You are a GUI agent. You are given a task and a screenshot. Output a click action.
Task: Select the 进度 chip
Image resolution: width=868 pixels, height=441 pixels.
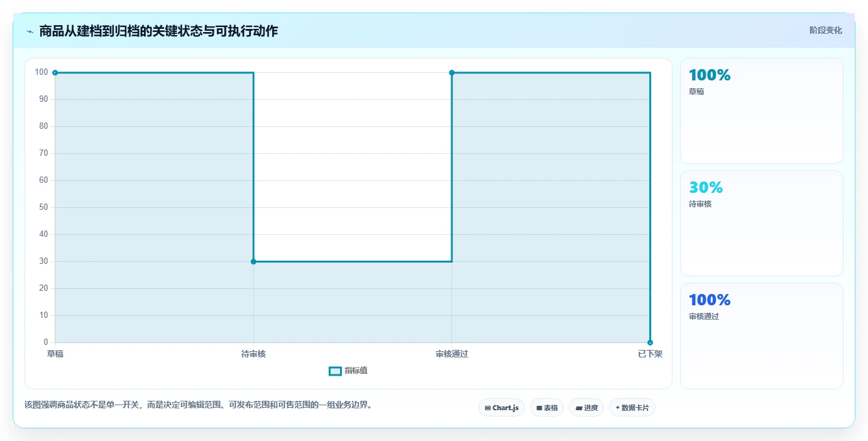pos(586,408)
